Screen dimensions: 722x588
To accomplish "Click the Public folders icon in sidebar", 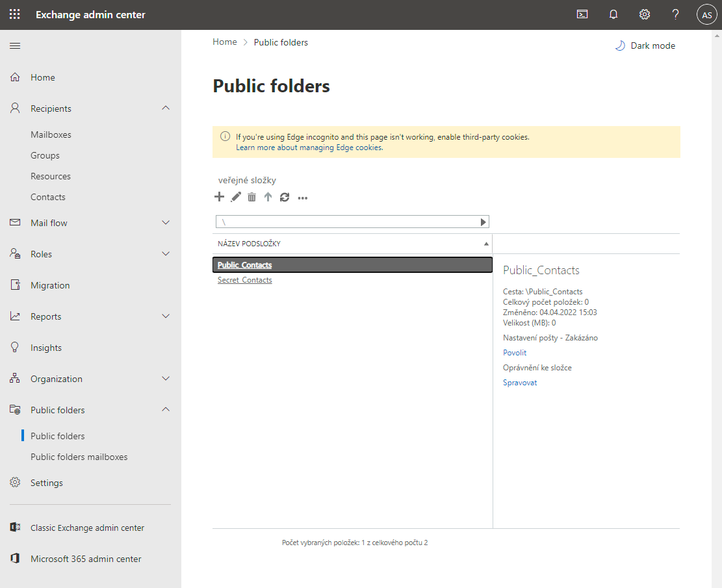I will 15,409.
